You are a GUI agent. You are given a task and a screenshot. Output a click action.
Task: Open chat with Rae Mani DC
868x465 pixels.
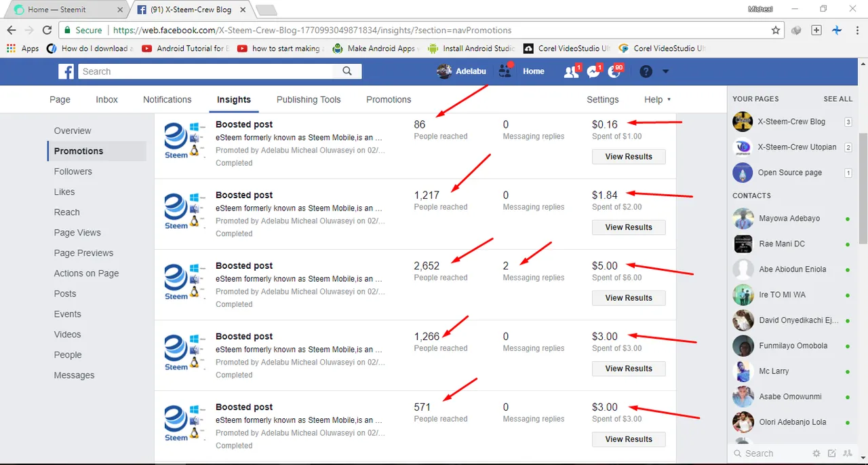point(792,244)
